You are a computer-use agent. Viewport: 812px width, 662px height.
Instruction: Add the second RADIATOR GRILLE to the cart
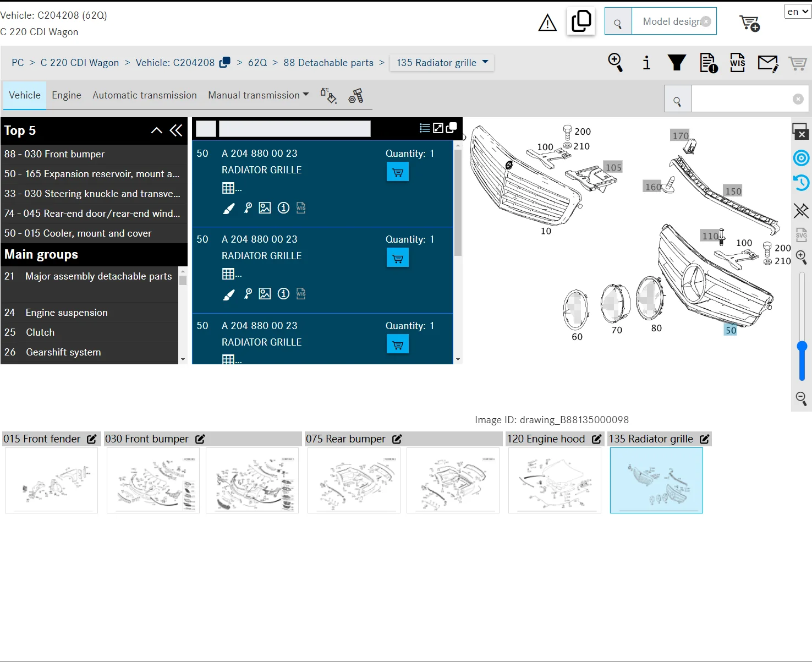[398, 258]
